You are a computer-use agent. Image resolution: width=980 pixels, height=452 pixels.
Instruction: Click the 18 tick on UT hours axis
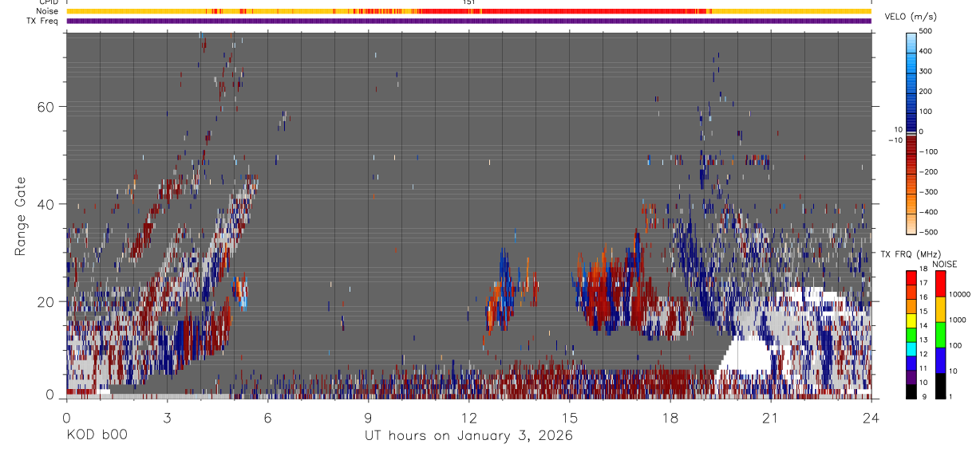[670, 418]
